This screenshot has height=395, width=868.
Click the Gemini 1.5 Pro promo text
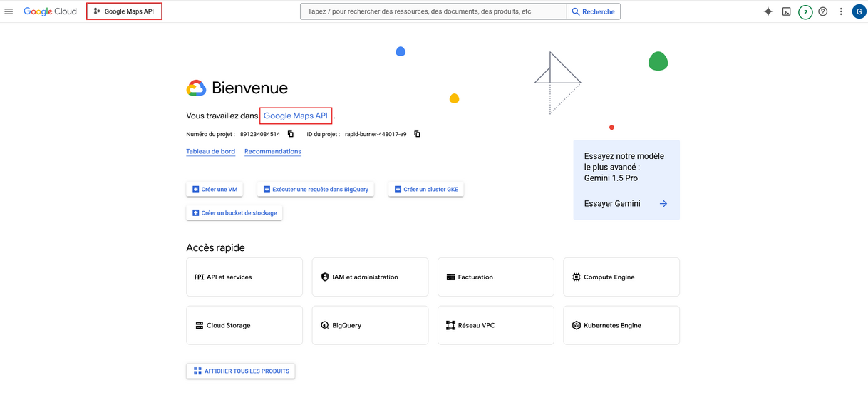coord(611,178)
